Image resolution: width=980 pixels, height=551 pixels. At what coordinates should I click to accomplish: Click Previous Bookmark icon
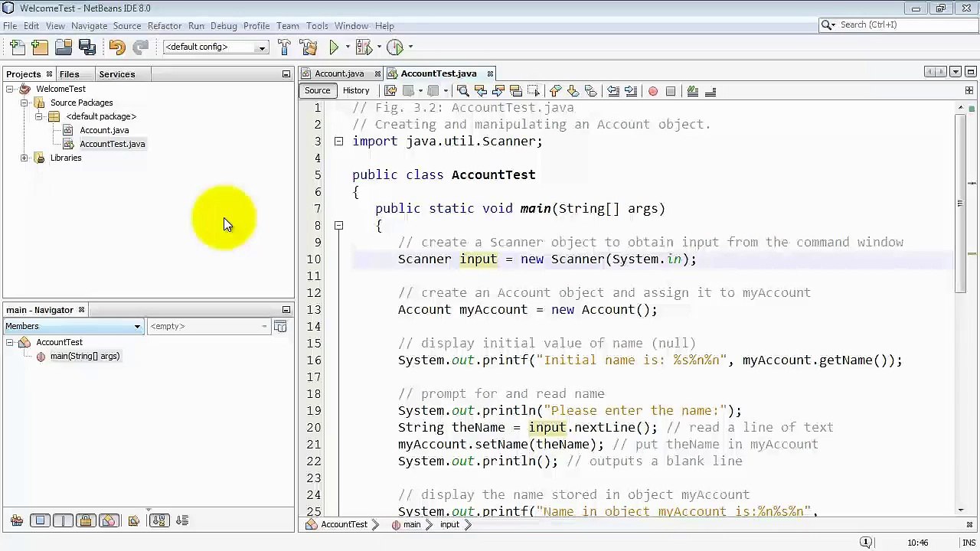click(x=556, y=91)
